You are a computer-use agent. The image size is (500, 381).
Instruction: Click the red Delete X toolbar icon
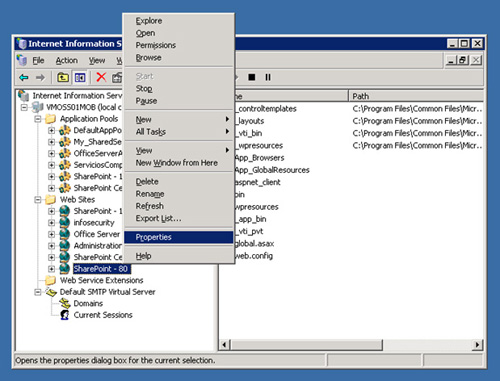point(101,77)
